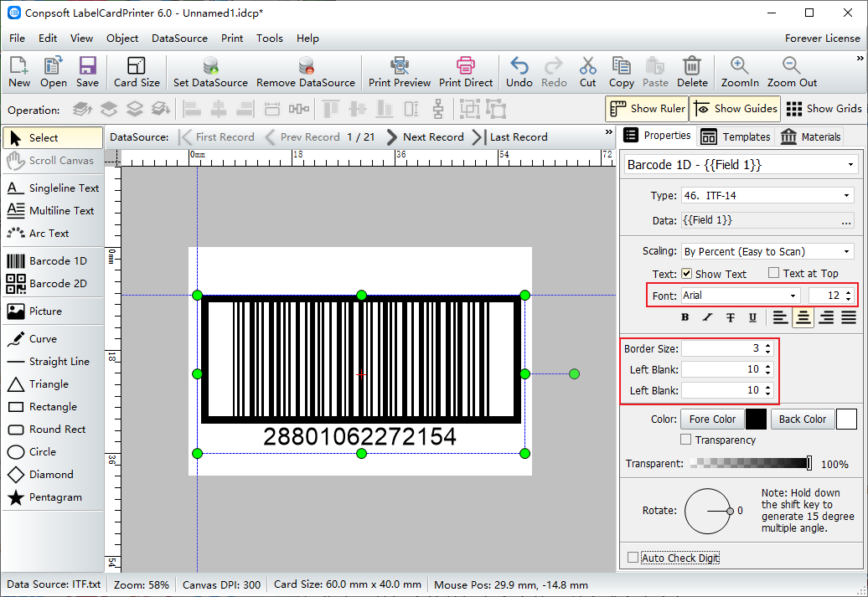Click Set DataSource toolbar icon
Image resolution: width=868 pixels, height=597 pixels.
click(210, 66)
